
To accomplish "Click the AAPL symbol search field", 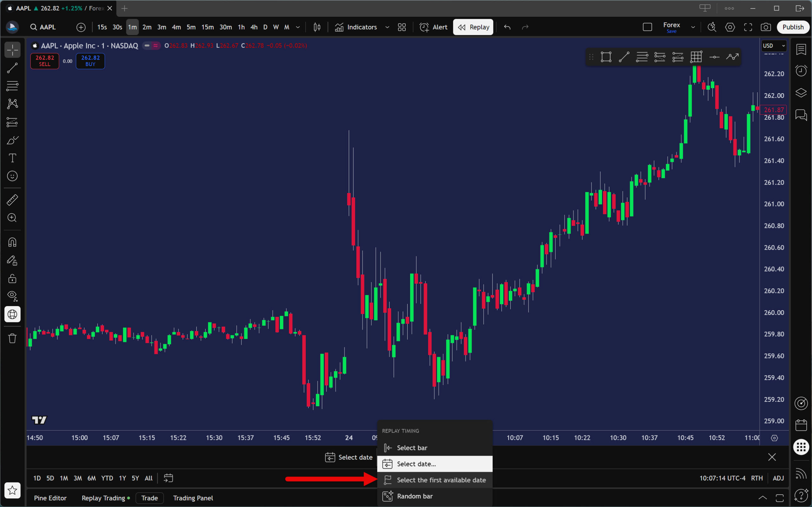I will coord(47,27).
